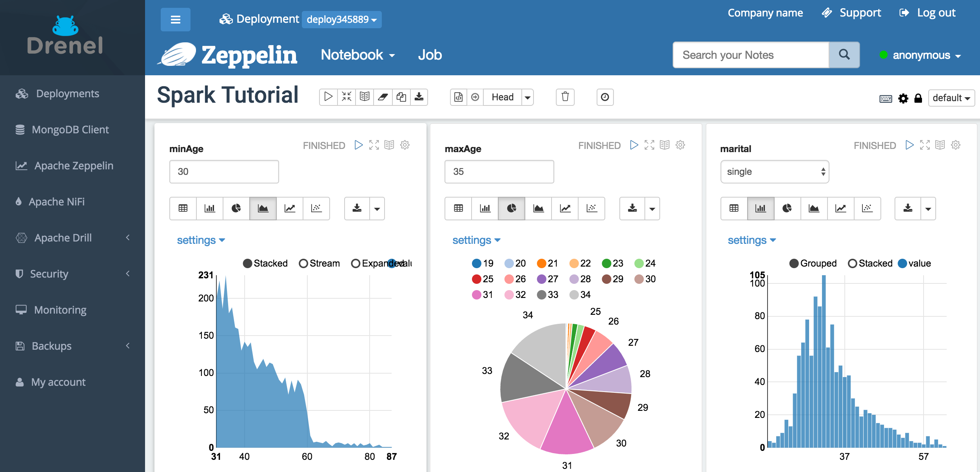Click Log out

tap(927, 13)
